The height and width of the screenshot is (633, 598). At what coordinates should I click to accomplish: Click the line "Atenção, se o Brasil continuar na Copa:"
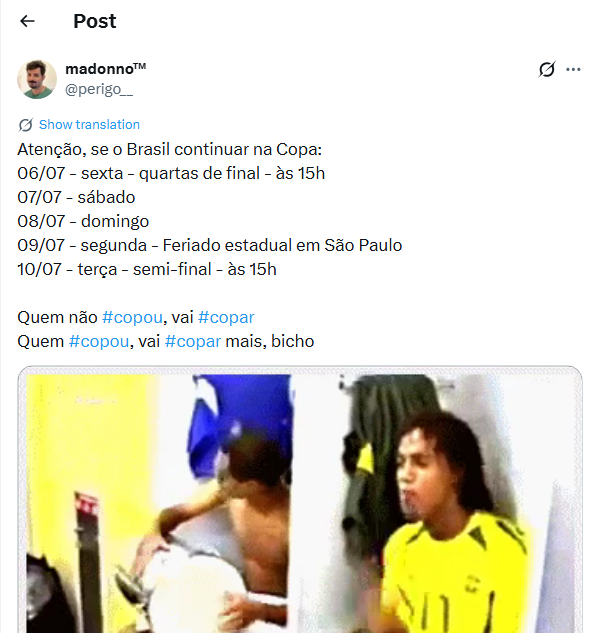(x=170, y=149)
